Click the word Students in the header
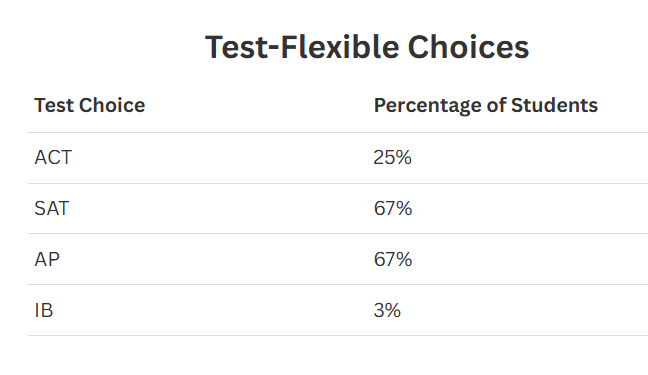The image size is (648, 375). coord(555,105)
